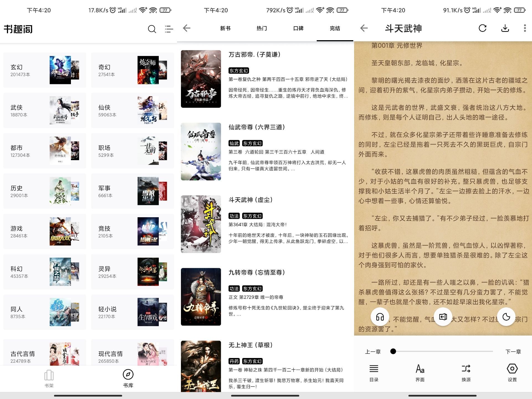Image resolution: width=532 pixels, height=399 pixels.
Task: Open 界面 interface settings
Action: click(x=420, y=373)
